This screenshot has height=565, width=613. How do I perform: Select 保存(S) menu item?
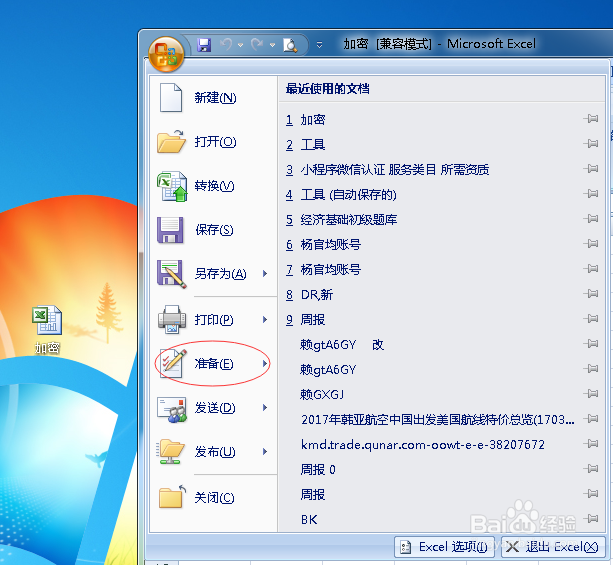[213, 230]
